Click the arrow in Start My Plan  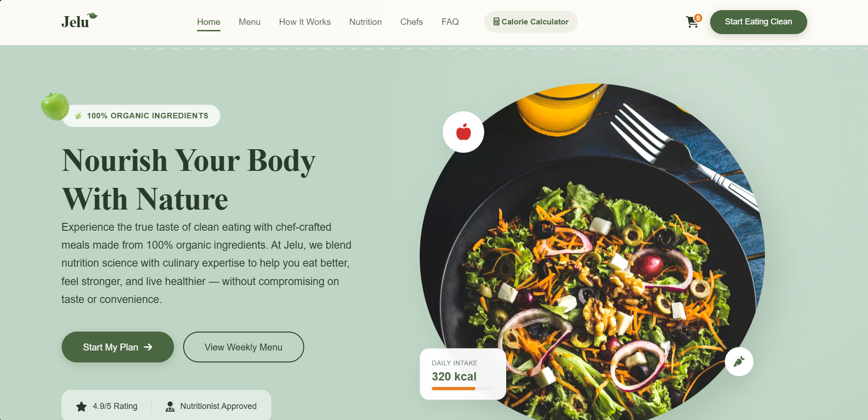pos(148,347)
